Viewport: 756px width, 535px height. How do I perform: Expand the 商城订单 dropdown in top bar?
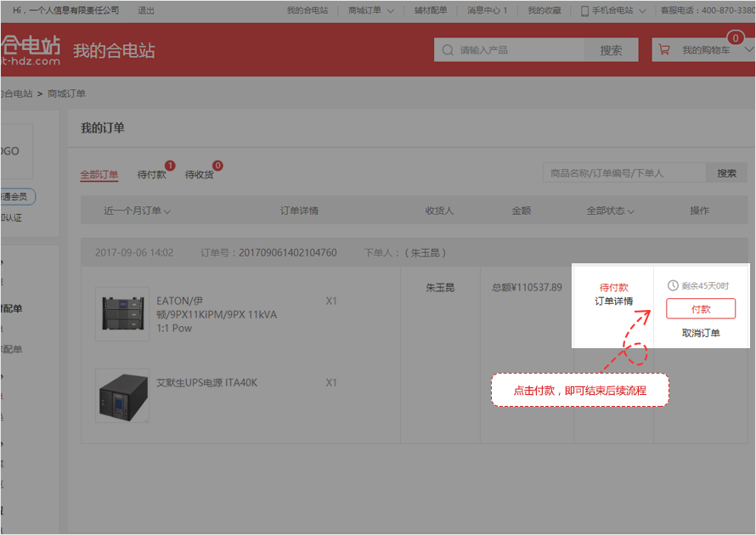click(371, 10)
